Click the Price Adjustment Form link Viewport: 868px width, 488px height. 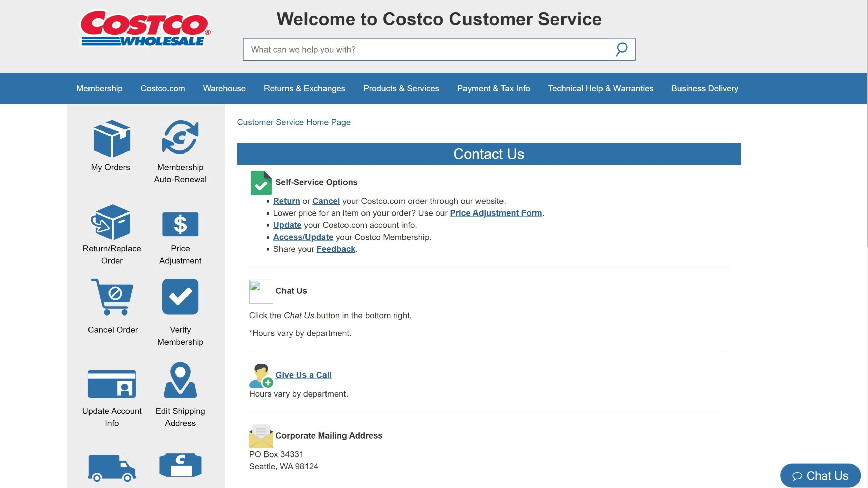(x=496, y=213)
